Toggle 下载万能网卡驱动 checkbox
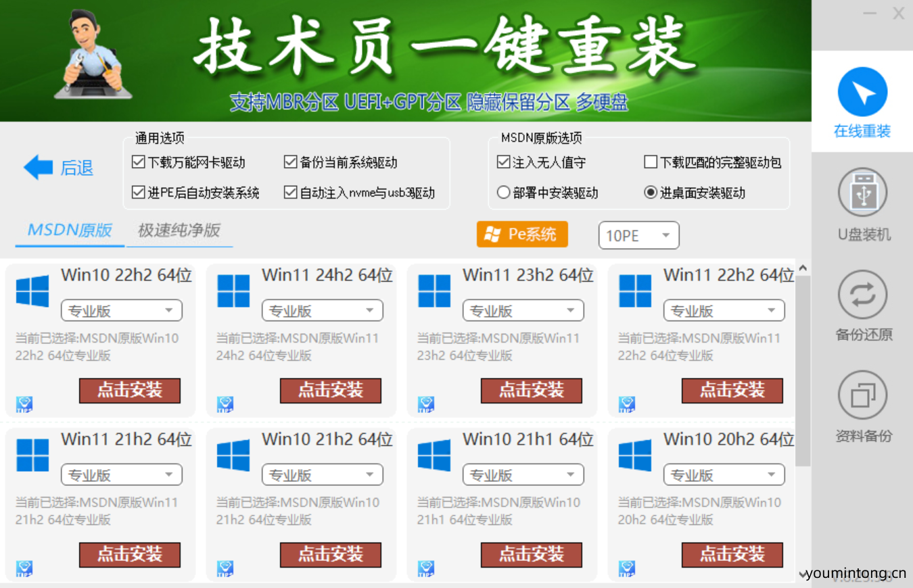The image size is (913, 588). (x=138, y=162)
